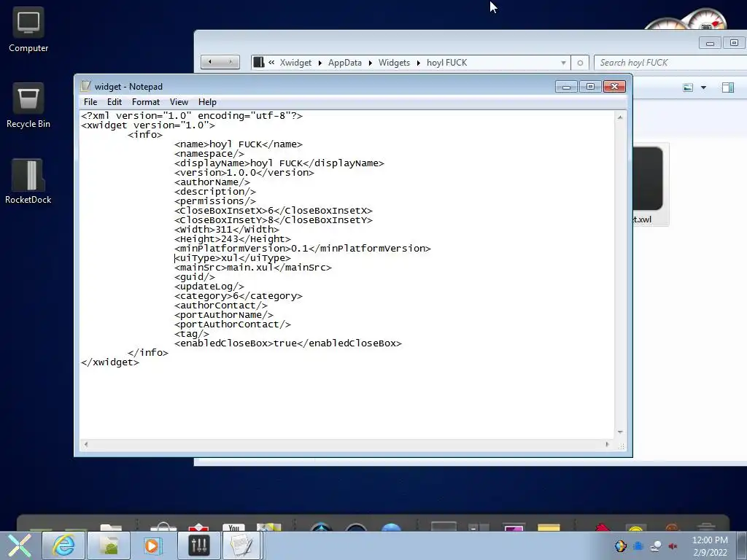Open the Start menu button
747x560 pixels.
point(20,545)
